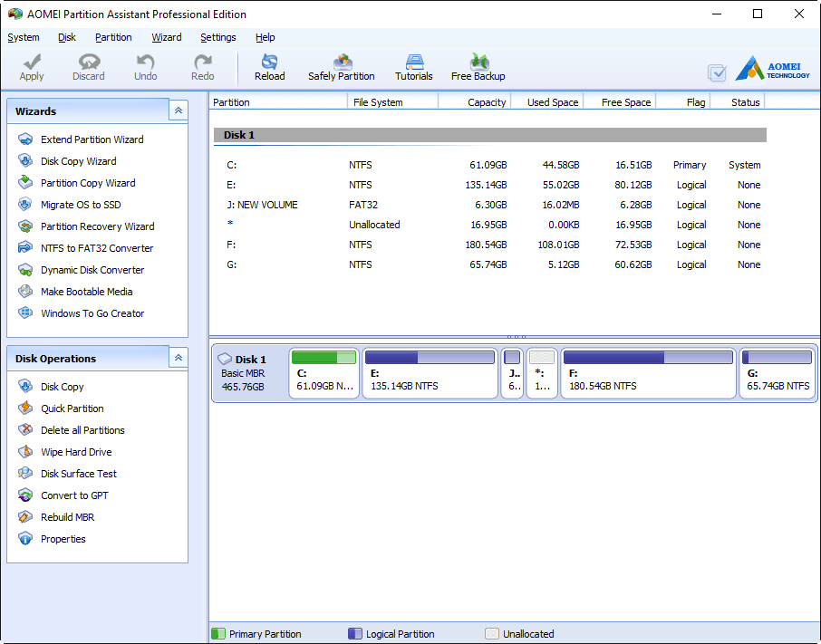The image size is (821, 644).
Task: Select C: row in partition list
Action: [x=490, y=165]
